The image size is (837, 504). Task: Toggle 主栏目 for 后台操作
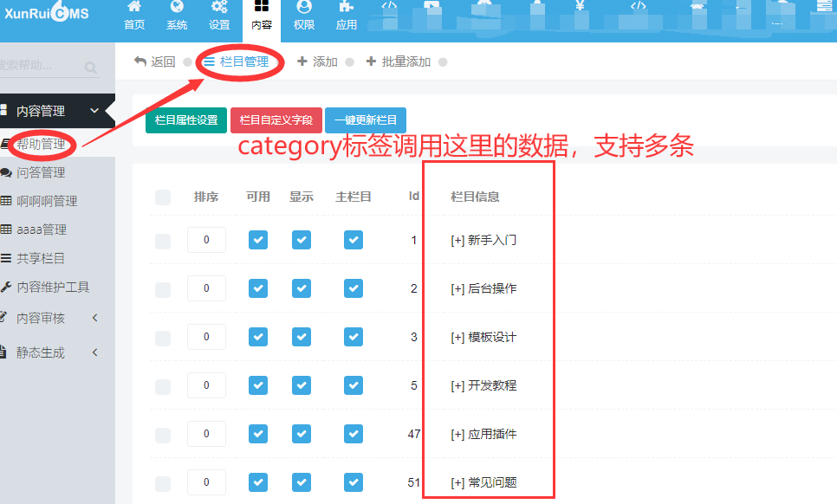coord(354,288)
